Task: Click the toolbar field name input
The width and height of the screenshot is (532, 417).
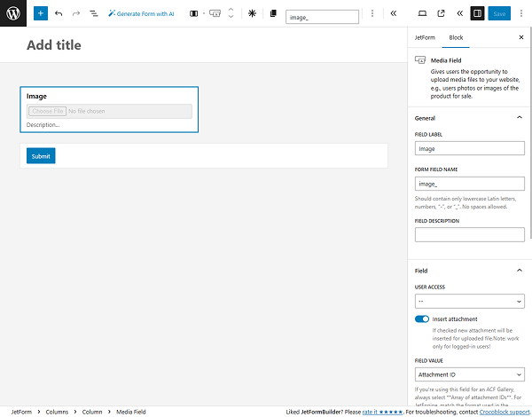Action: coord(322,17)
